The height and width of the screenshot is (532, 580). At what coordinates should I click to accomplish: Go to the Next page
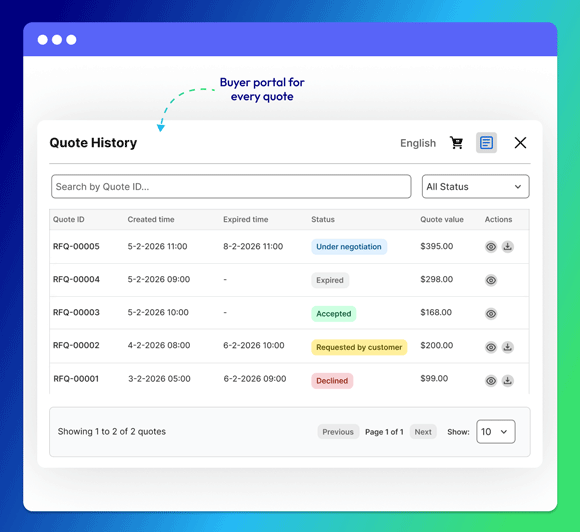423,432
